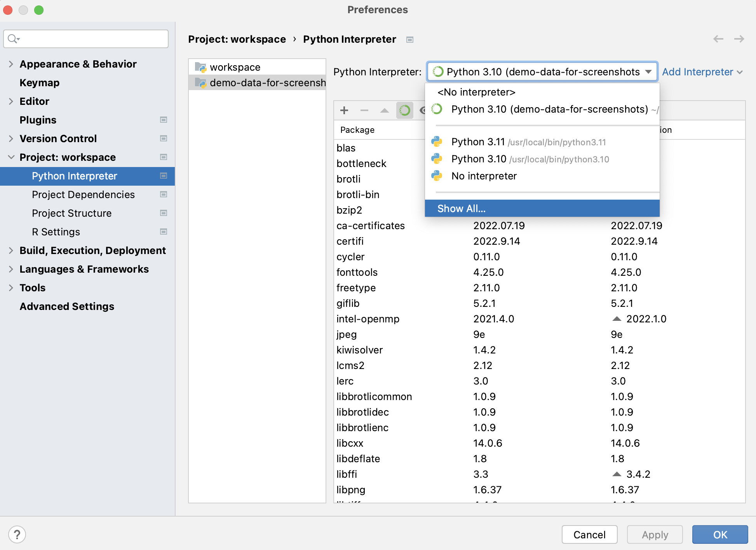
Task: Select the freetype package row
Action: click(x=539, y=288)
